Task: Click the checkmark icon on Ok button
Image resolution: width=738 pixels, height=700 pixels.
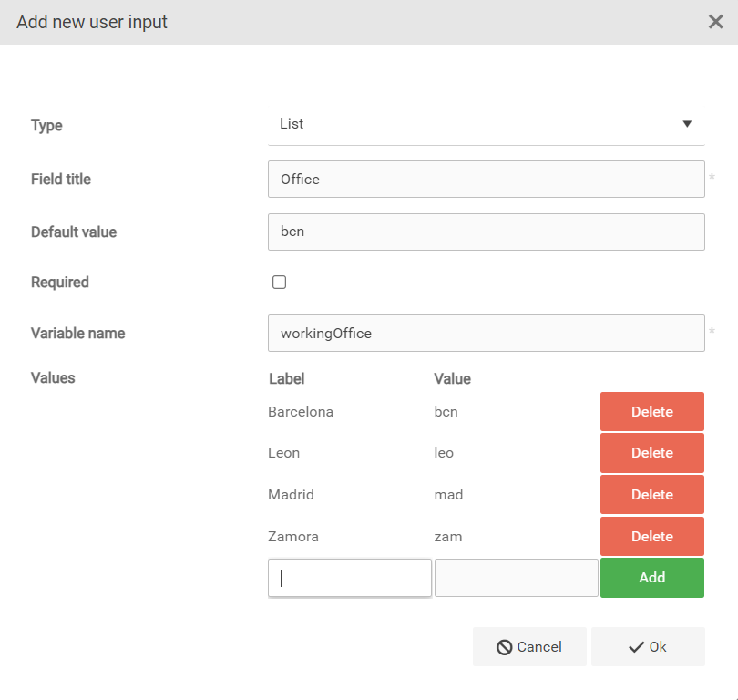Action: [x=636, y=647]
